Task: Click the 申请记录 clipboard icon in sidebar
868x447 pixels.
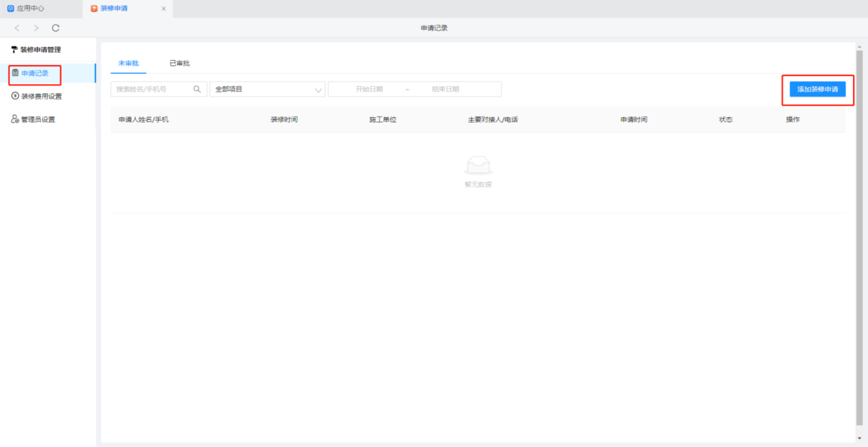Action: coord(15,73)
